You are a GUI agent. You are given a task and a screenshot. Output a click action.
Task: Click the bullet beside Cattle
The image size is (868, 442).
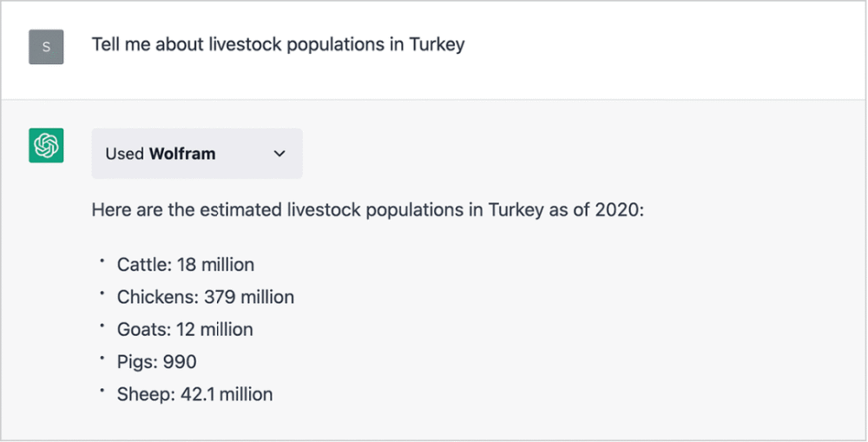coord(102,260)
